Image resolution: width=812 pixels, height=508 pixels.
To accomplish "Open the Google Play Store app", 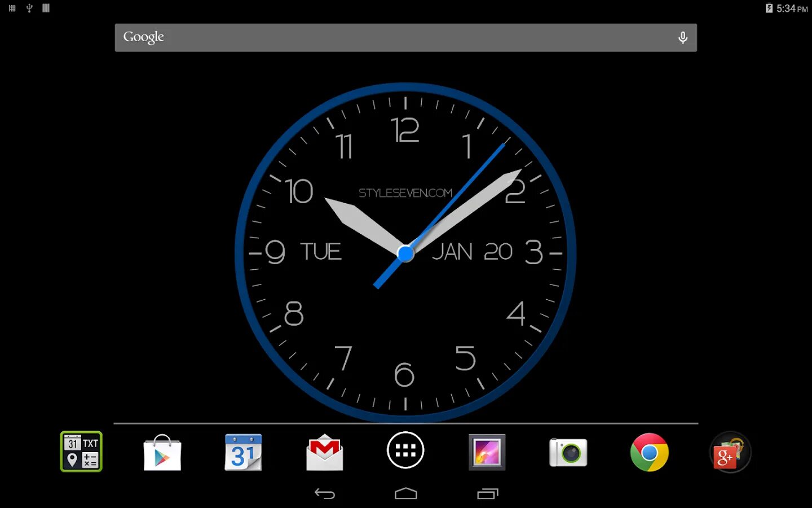I will click(162, 452).
